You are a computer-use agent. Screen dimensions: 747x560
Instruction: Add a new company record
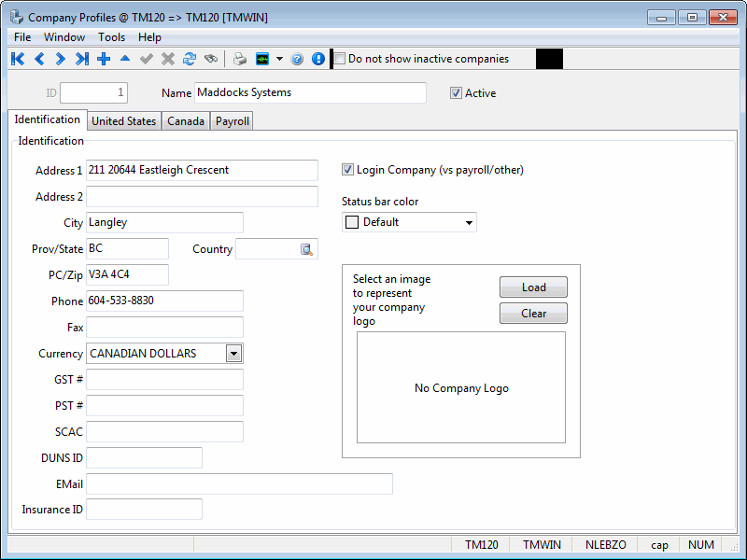click(104, 59)
